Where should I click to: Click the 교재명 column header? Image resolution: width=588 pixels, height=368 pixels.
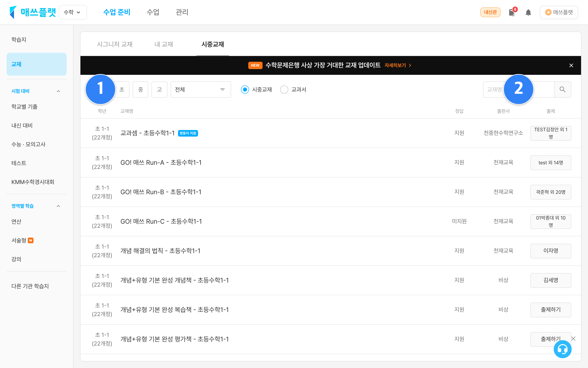[x=127, y=111]
